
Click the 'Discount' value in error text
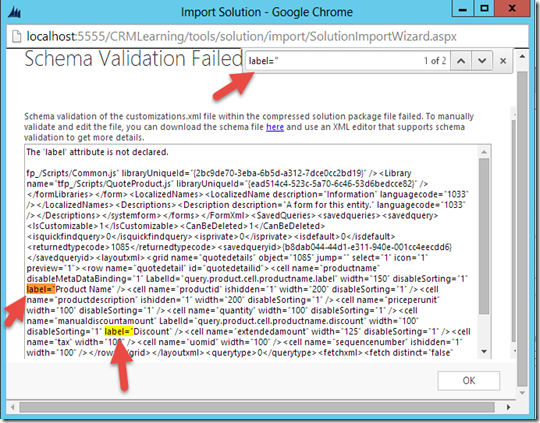click(152, 332)
